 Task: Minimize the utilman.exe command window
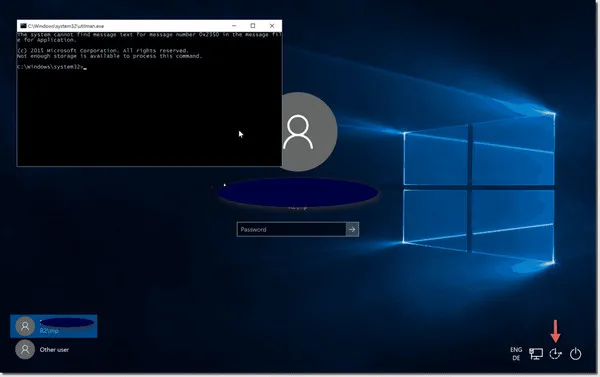[x=234, y=26]
